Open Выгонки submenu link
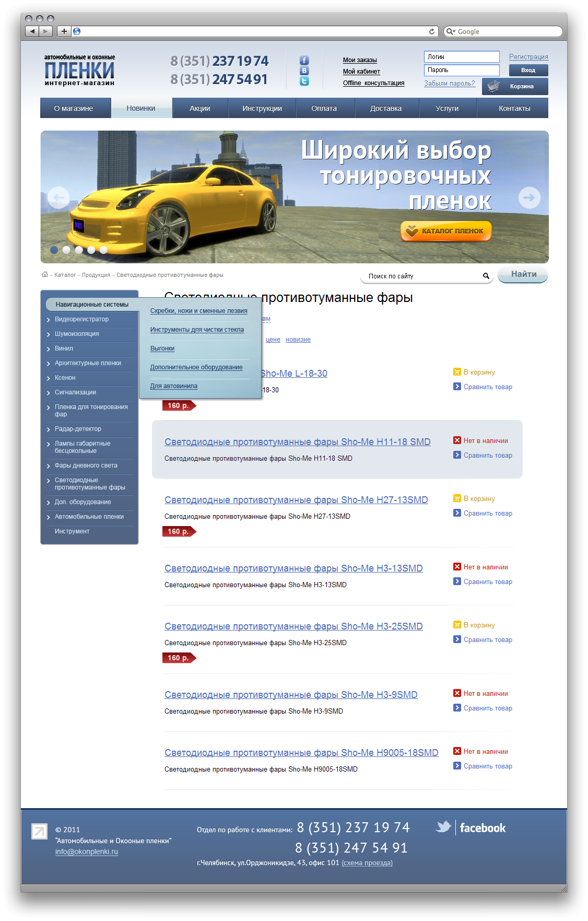 (x=162, y=348)
